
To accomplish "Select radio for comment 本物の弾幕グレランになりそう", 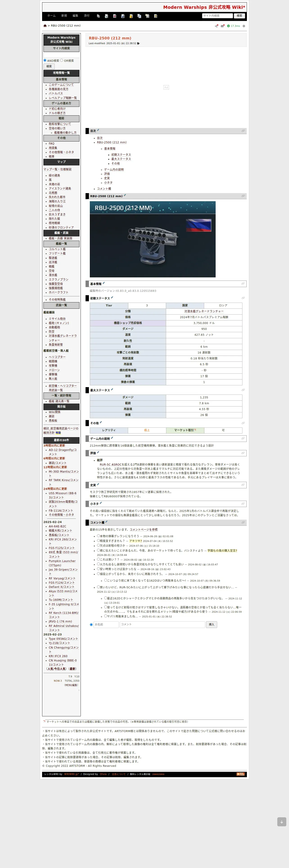I will tap(99, 536).
